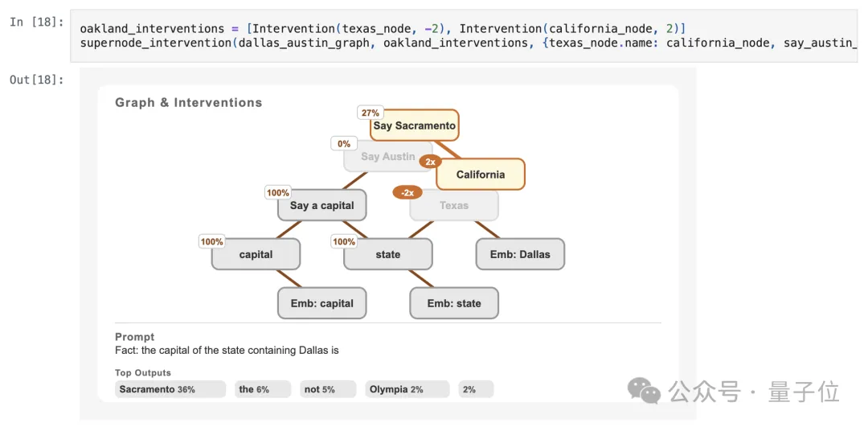Click the -2x intervention badge
The width and height of the screenshot is (868, 427).
pyautogui.click(x=407, y=193)
